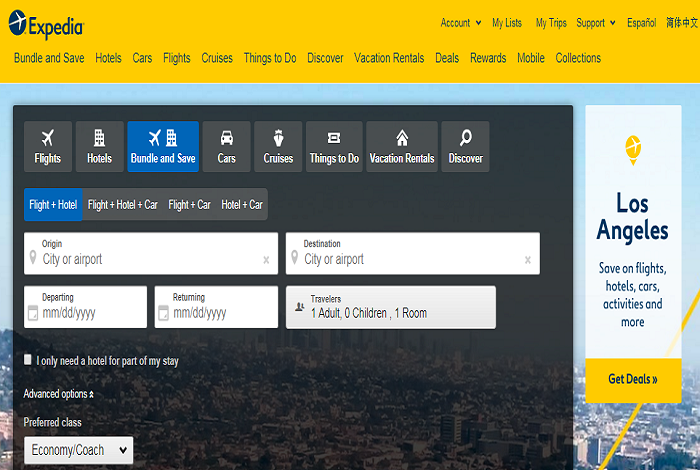Screen dimensions: 700x470
Task: Open Collections in top navigation
Action: [578, 58]
